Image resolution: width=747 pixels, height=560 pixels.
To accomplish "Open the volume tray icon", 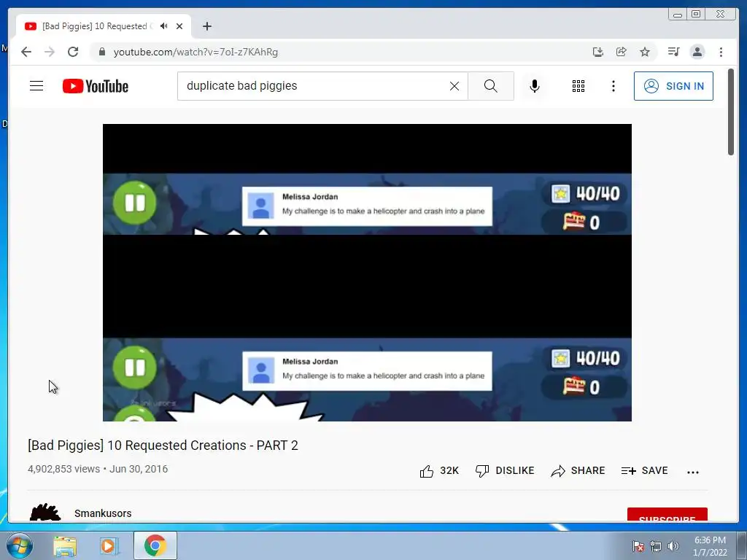I will click(673, 546).
